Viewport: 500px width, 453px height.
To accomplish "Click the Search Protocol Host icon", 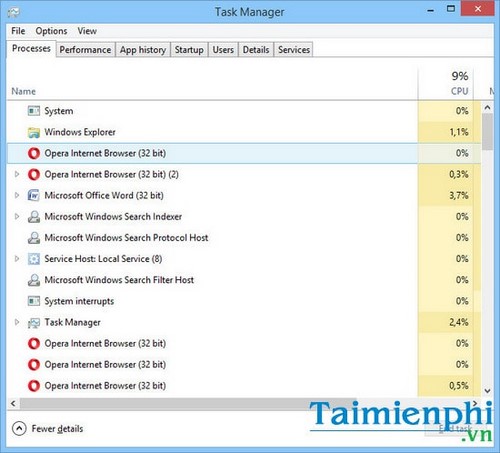I will pos(34,238).
